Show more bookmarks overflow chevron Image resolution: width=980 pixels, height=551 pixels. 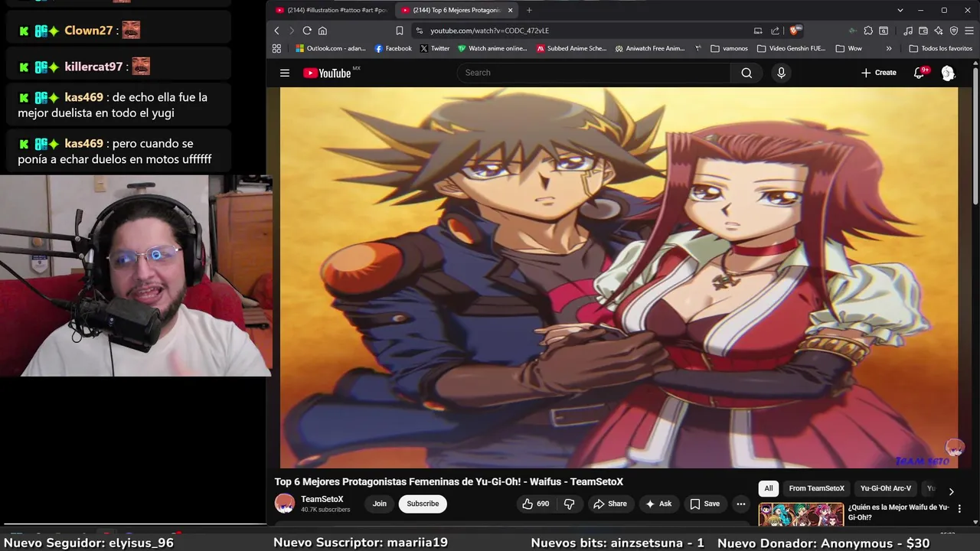pyautogui.click(x=889, y=48)
